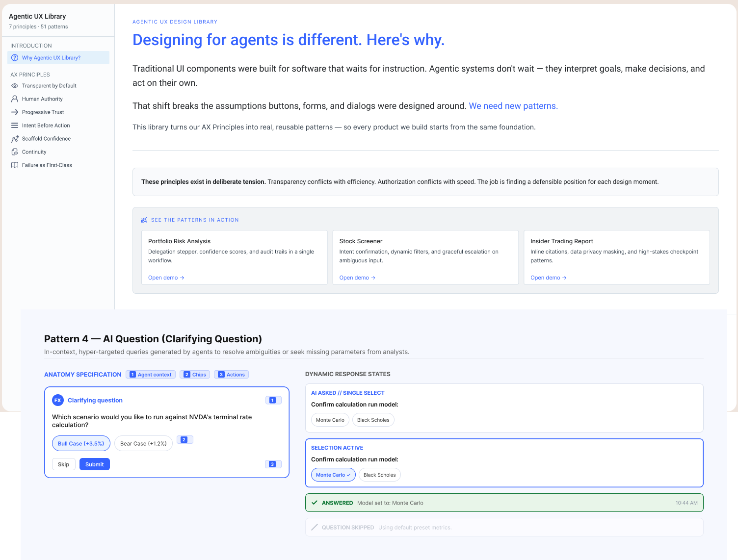This screenshot has width=738, height=560.
Task: Click the Scaffold Confidence label
Action: [x=47, y=139]
